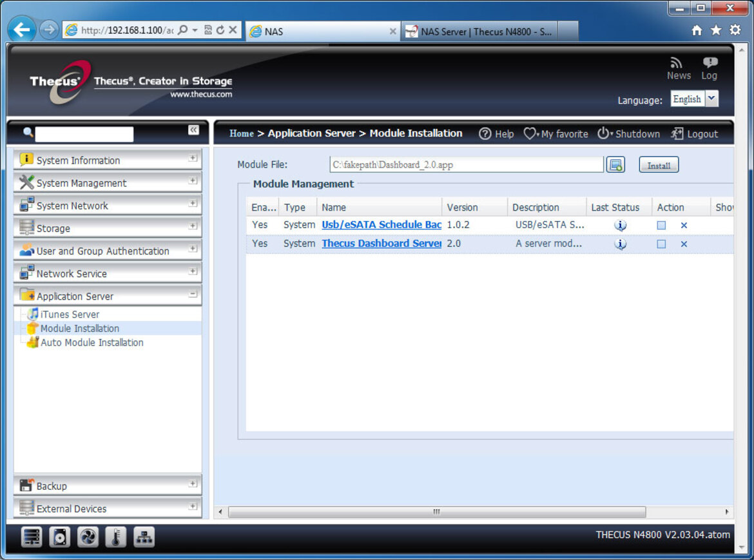Open Auto Module Installation in sidebar

pyautogui.click(x=92, y=342)
